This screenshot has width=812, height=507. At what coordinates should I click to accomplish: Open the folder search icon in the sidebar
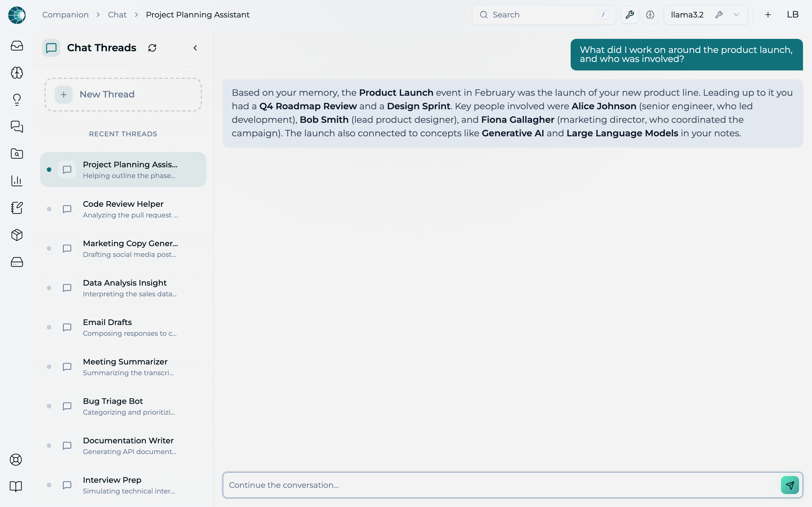click(x=17, y=154)
